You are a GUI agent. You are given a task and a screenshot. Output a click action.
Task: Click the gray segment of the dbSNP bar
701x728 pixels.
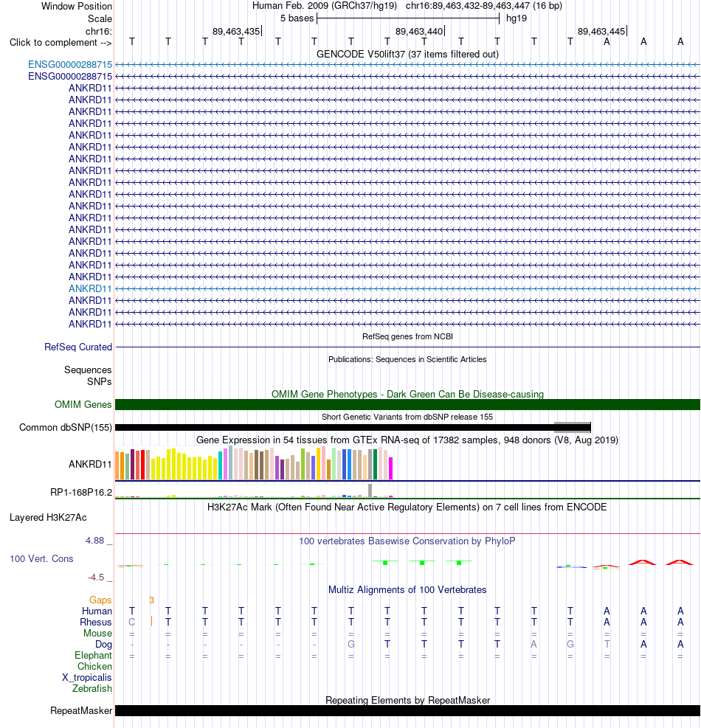point(573,427)
